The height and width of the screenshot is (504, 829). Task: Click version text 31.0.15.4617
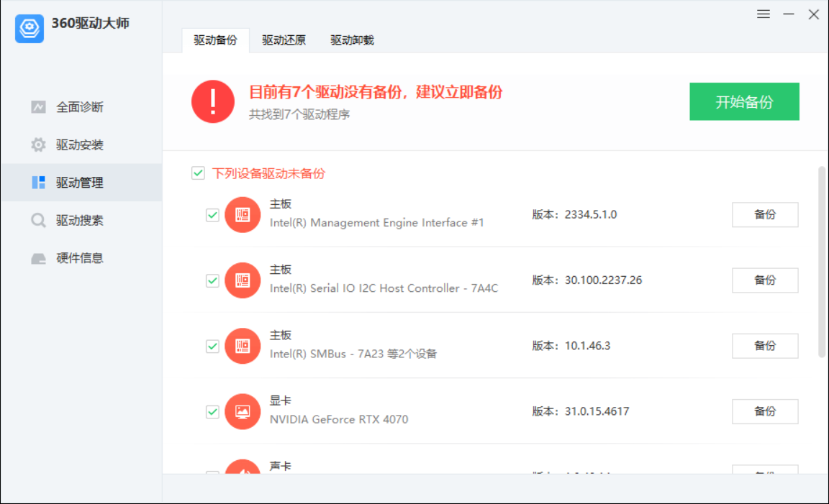(597, 411)
